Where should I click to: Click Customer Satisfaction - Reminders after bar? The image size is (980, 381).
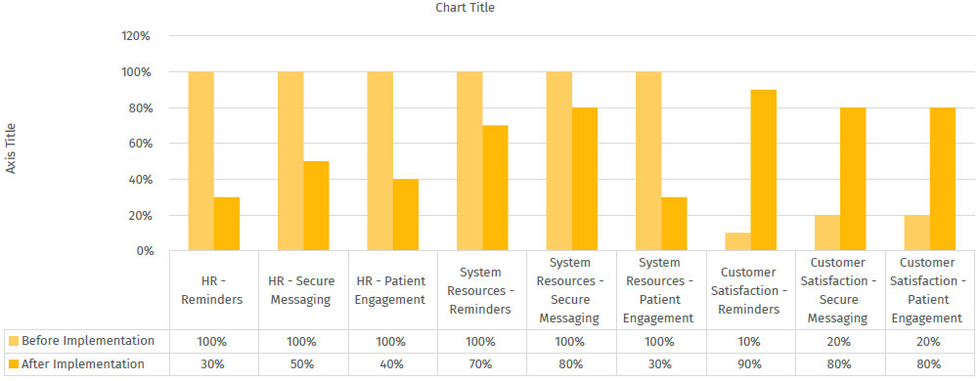click(x=764, y=171)
